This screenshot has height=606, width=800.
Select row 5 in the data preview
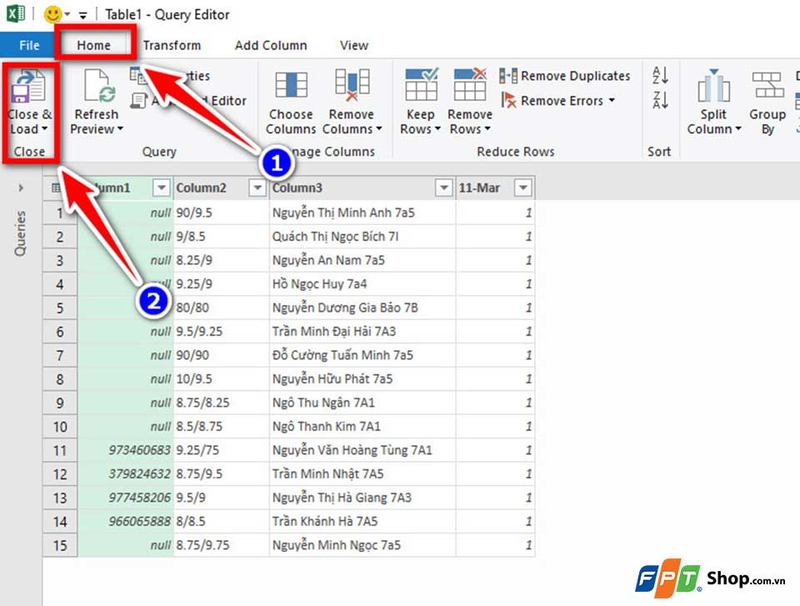(x=60, y=308)
